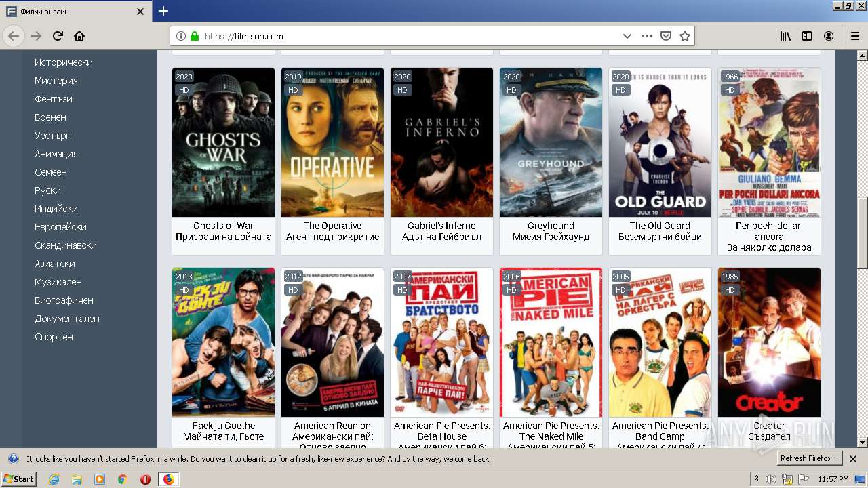The width and height of the screenshot is (868, 488).
Task: Open The Old Guard title link
Action: (660, 226)
